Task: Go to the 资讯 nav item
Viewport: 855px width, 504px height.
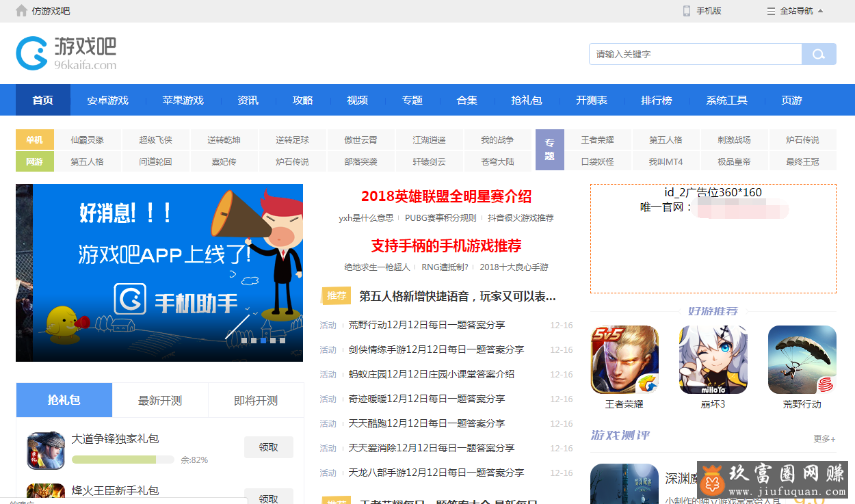Action: click(x=248, y=100)
